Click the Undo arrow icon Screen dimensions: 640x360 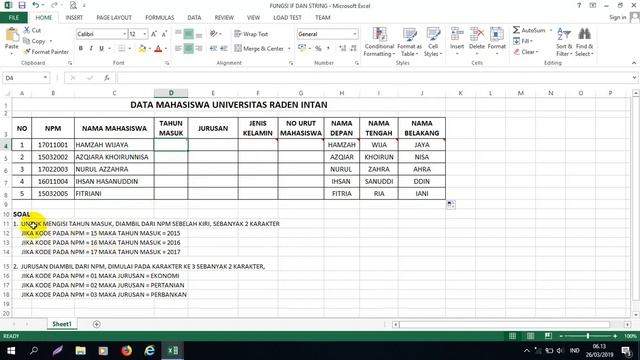tap(36, 5)
